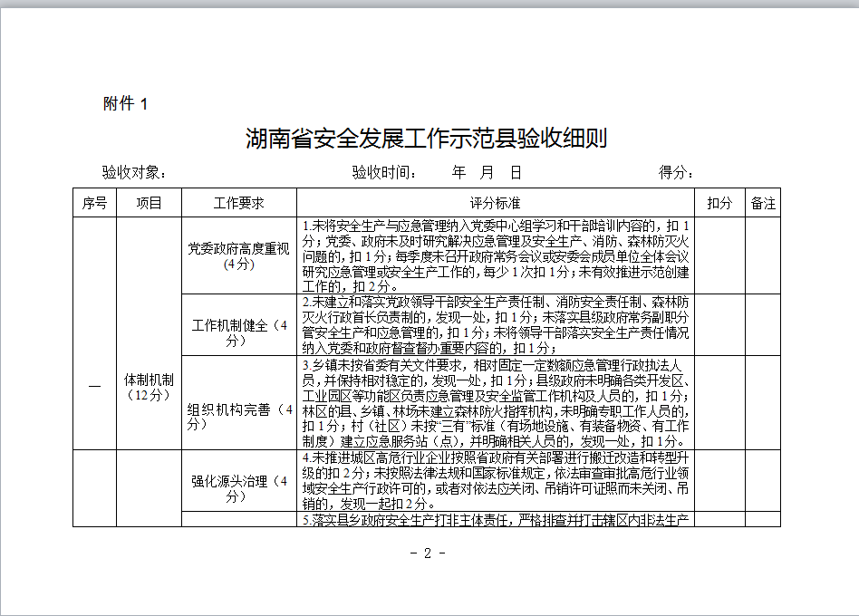Click the 体制机制（12分） project cell

[149, 388]
